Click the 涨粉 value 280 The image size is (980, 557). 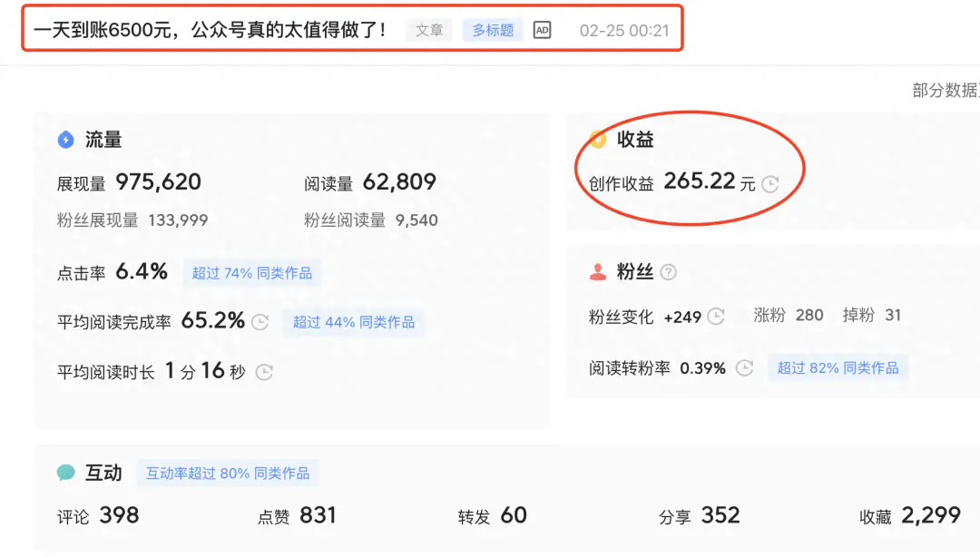[x=809, y=315]
